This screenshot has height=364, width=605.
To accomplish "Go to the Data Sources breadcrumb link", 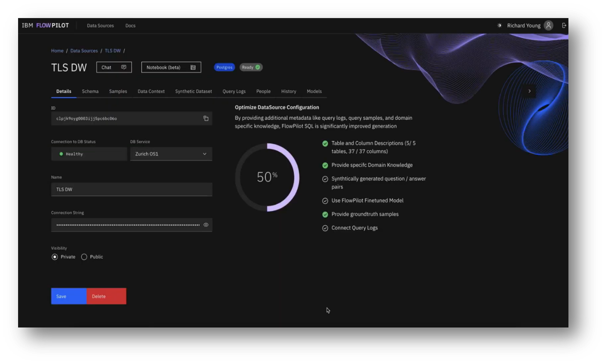I will pos(84,51).
